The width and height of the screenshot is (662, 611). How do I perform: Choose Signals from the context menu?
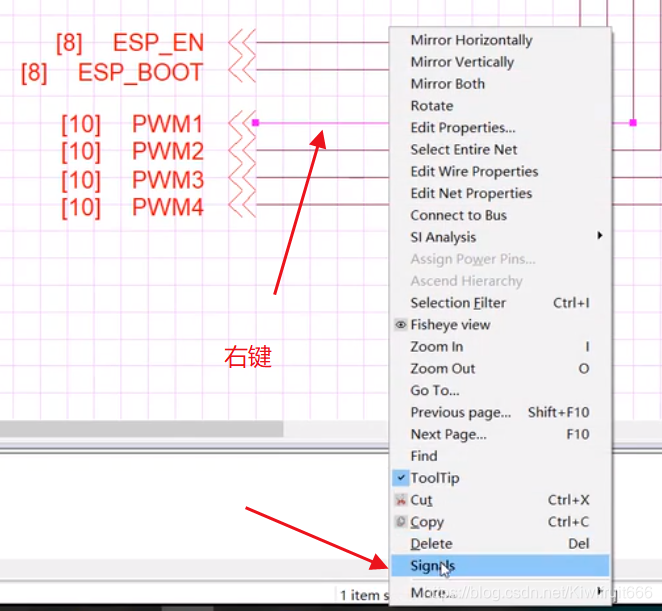click(x=432, y=566)
